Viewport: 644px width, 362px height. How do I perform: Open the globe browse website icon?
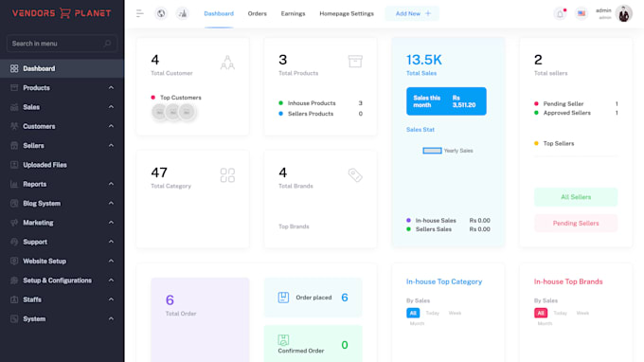(161, 13)
